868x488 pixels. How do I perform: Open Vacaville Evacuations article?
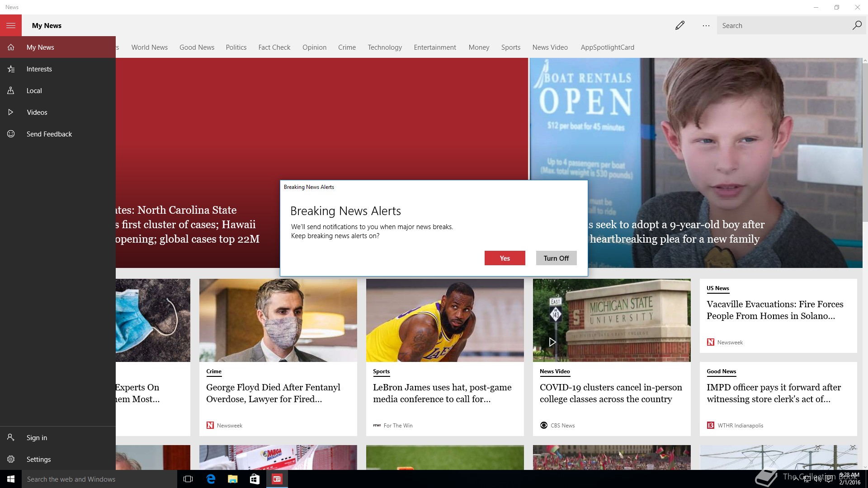pyautogui.click(x=775, y=310)
